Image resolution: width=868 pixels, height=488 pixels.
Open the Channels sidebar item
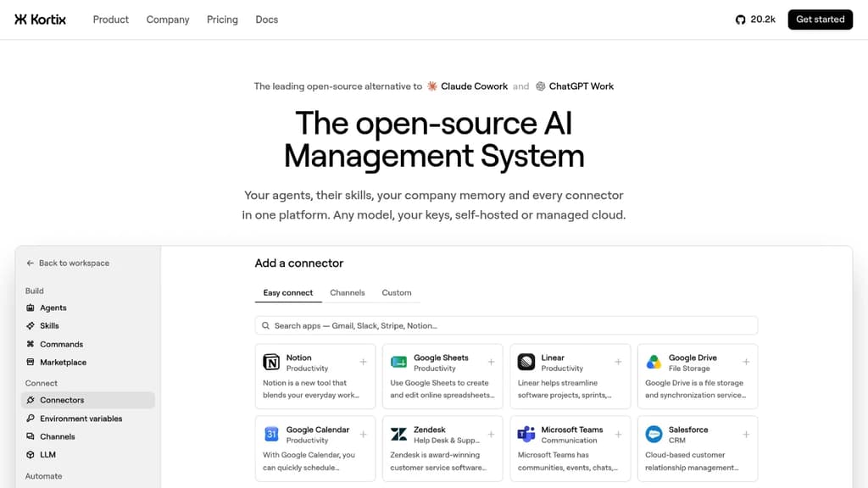88,436
